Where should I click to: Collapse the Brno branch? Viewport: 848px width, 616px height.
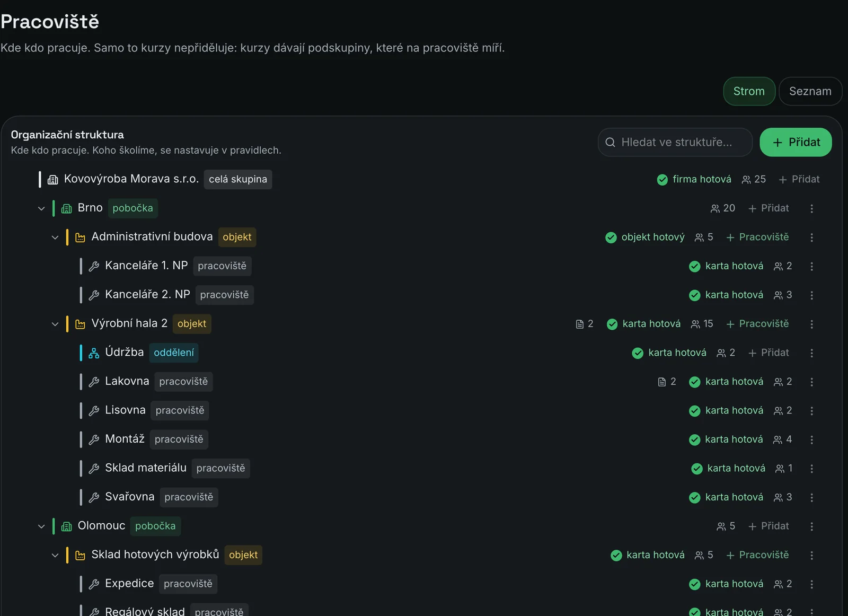pyautogui.click(x=41, y=208)
